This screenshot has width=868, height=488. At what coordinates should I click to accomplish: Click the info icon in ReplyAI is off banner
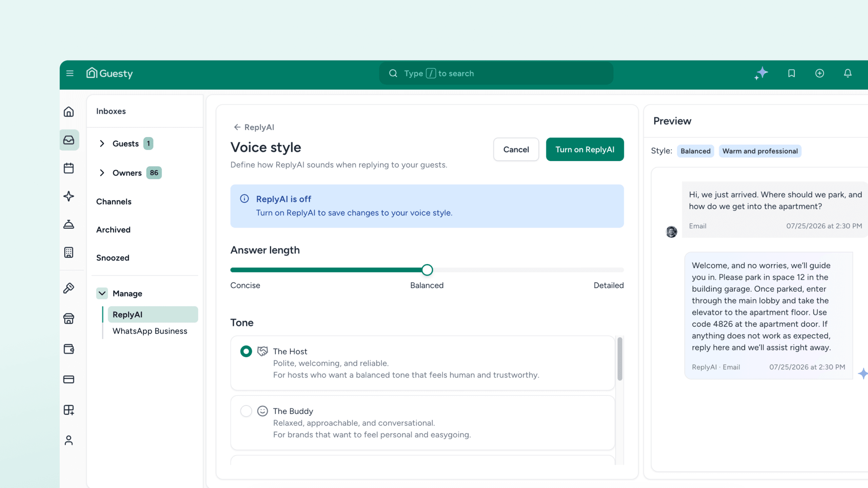[244, 199]
